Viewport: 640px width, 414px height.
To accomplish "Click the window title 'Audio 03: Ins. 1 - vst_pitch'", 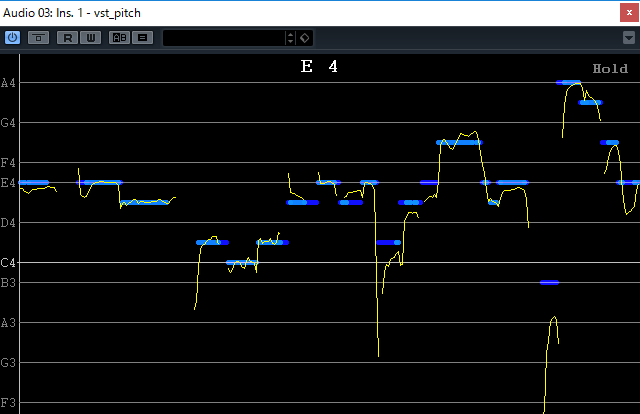I will [72, 13].
